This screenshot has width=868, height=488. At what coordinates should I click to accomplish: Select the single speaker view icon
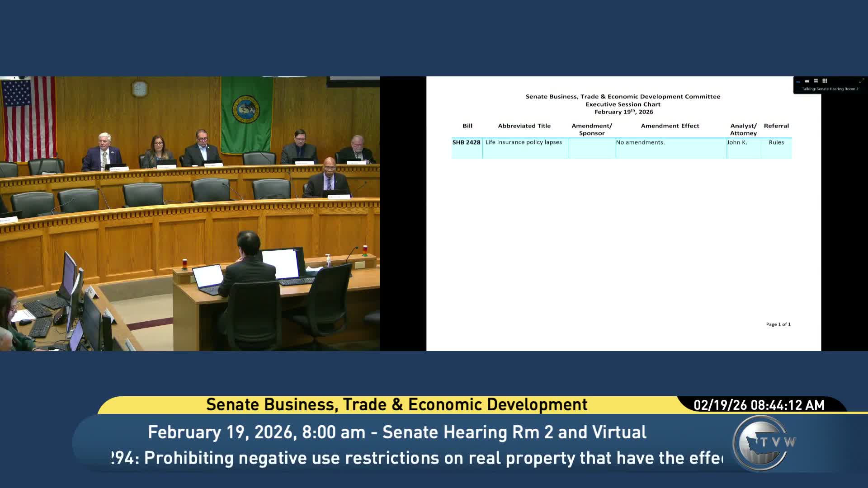807,80
